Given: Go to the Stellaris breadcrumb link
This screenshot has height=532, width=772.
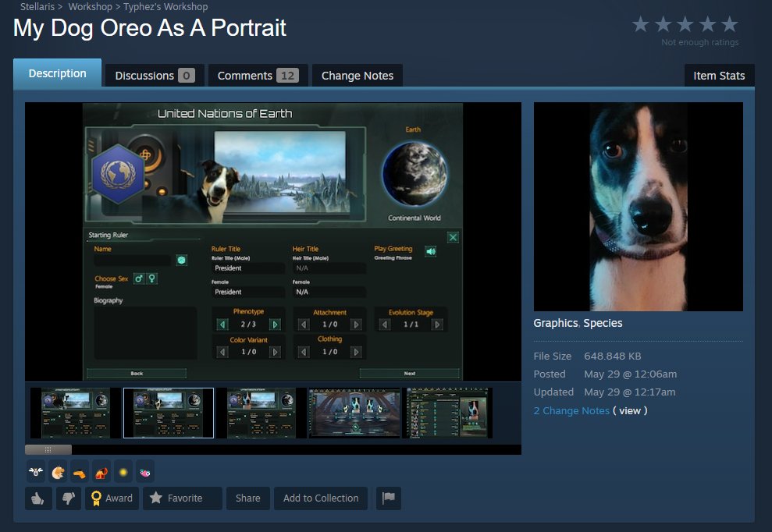Looking at the screenshot, I should click(x=37, y=6).
